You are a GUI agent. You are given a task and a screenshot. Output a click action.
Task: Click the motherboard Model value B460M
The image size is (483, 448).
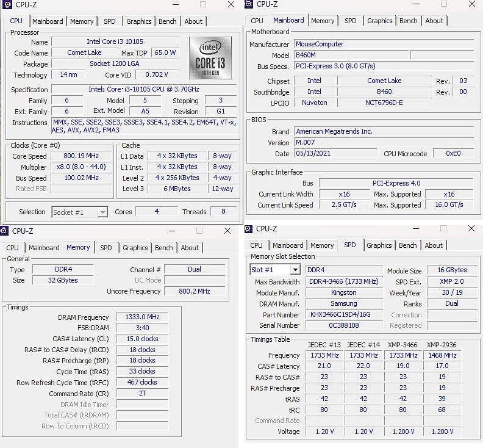[x=351, y=55]
